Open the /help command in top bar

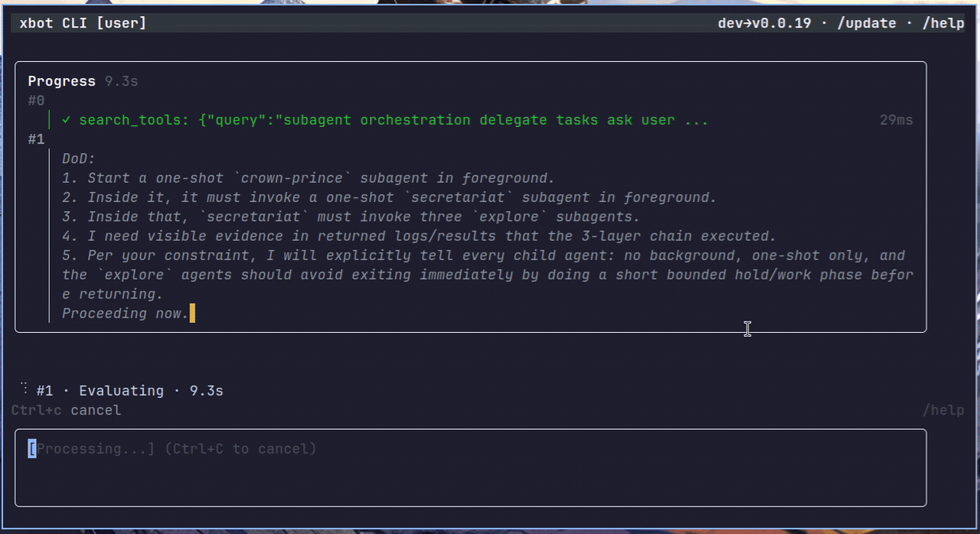point(945,23)
